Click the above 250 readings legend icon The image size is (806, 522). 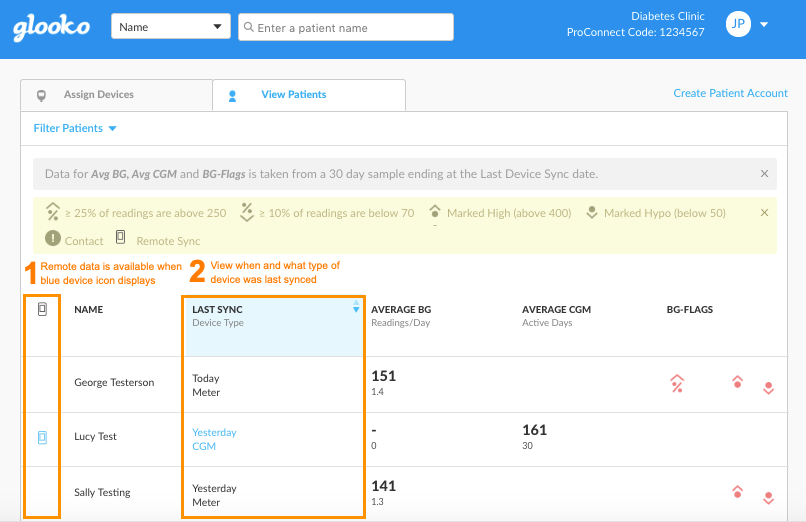[x=52, y=212]
